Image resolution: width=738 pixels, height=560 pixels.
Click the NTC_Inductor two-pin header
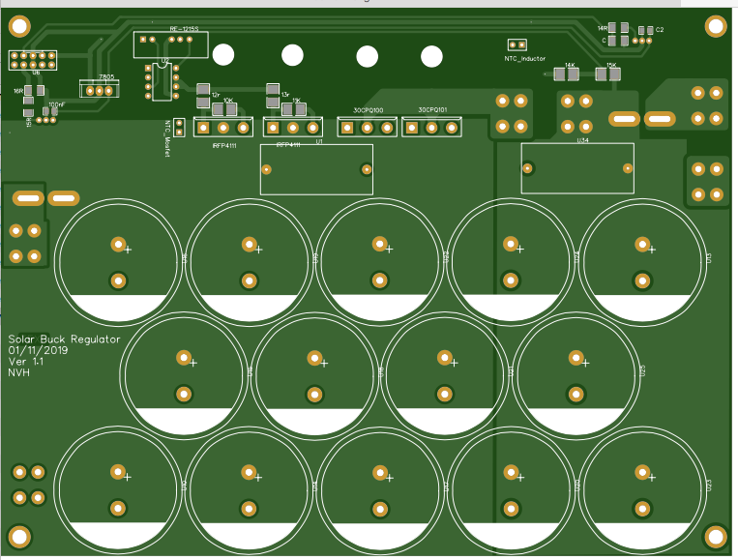pyautogui.click(x=517, y=44)
